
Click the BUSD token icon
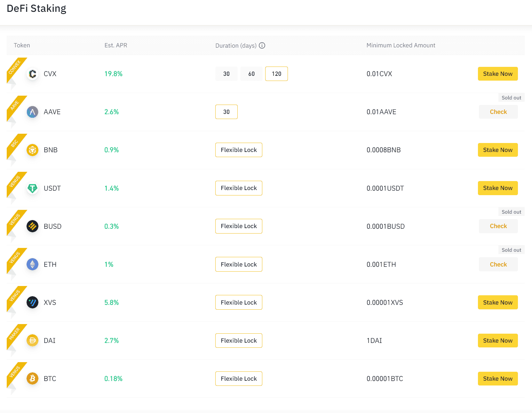(32, 226)
